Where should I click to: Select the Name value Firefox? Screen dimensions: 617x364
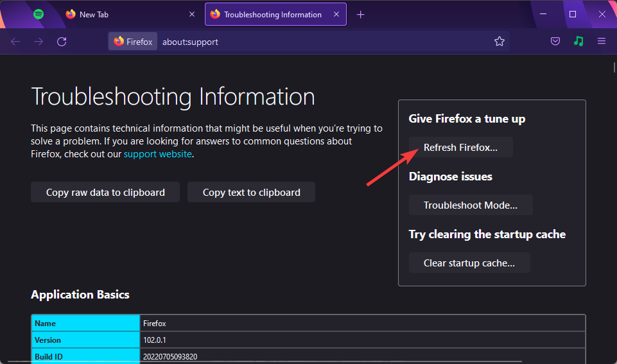click(x=155, y=324)
